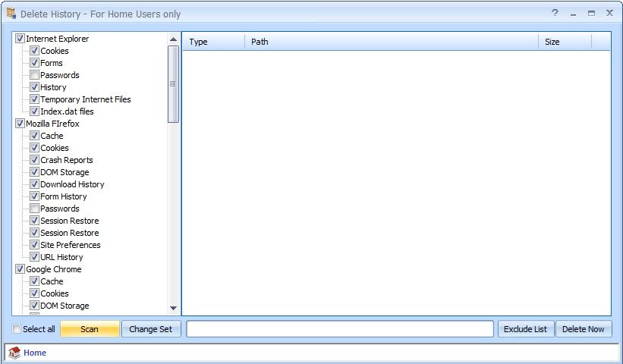This screenshot has height=364, width=623.
Task: Click the Change Set button
Action: point(150,329)
